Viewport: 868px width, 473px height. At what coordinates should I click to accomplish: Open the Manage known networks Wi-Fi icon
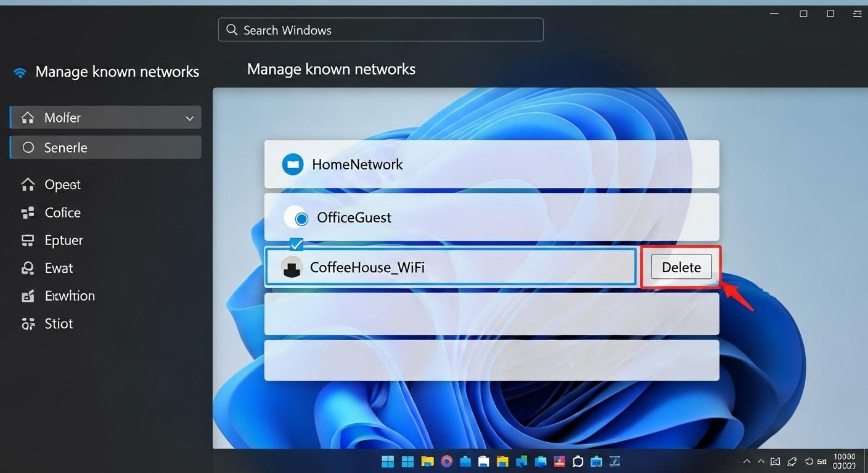click(19, 71)
